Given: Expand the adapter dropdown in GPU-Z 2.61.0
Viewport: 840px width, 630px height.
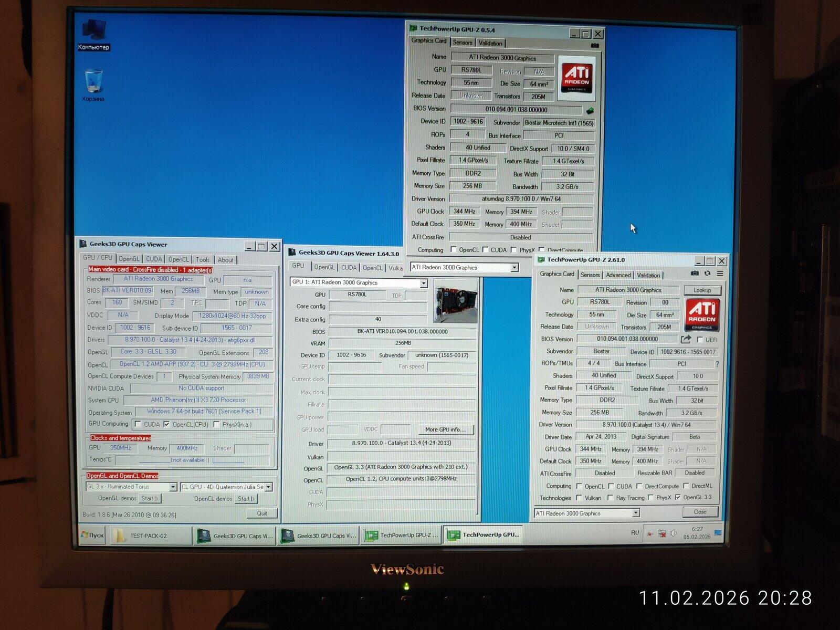Looking at the screenshot, I should [636, 513].
